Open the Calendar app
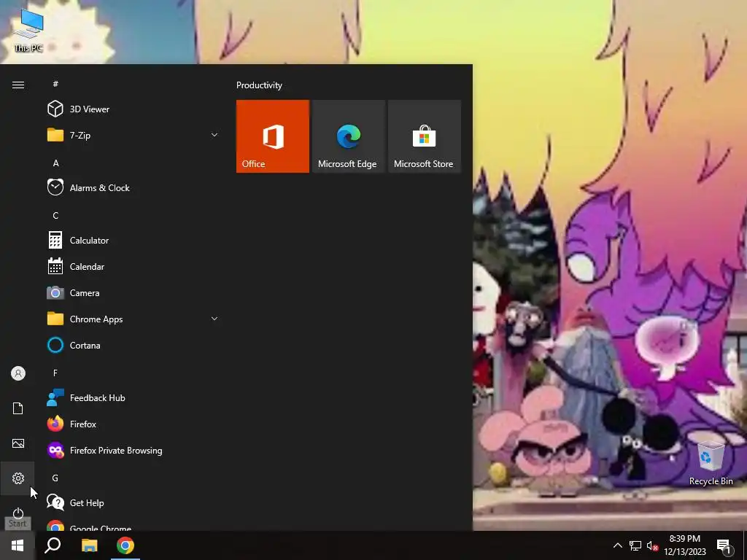Image resolution: width=747 pixels, height=560 pixels. click(133, 267)
